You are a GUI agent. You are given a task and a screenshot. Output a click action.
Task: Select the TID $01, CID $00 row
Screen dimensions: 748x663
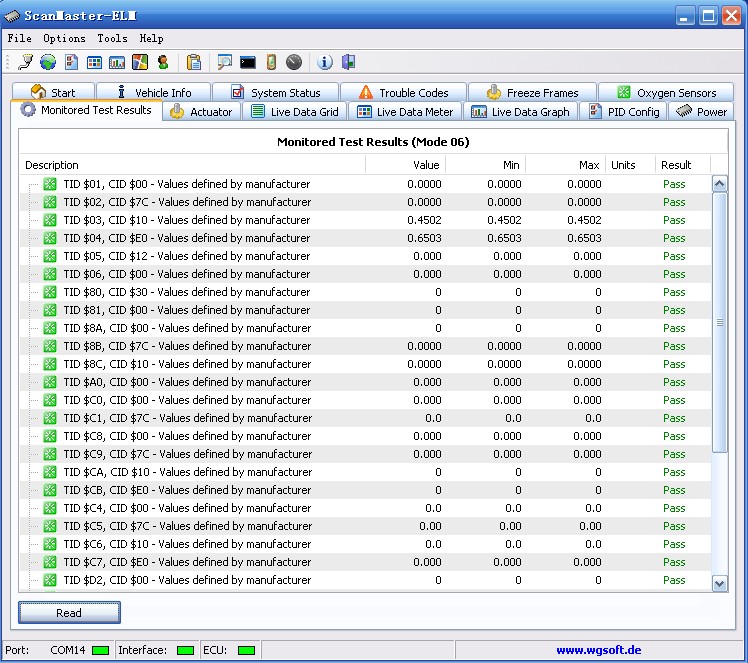pyautogui.click(x=186, y=184)
